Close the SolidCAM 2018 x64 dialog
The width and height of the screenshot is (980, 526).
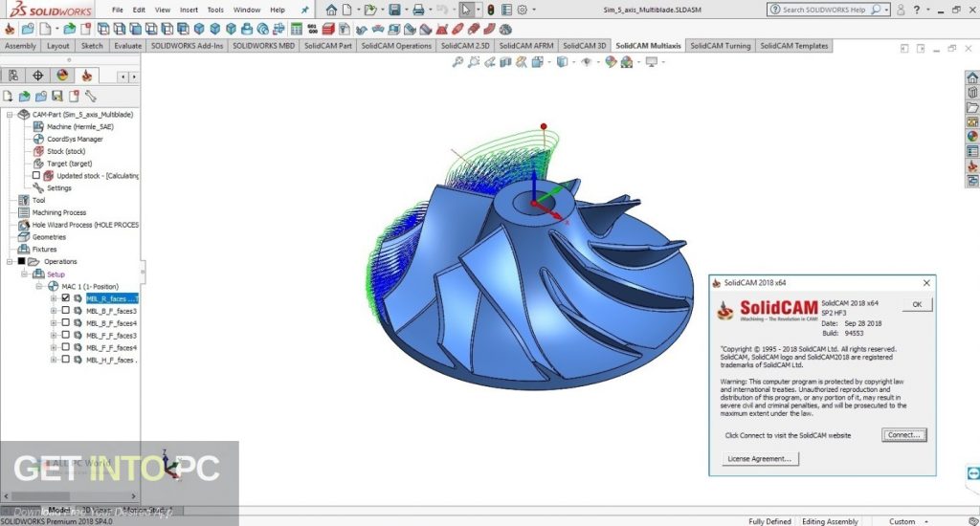(926, 283)
